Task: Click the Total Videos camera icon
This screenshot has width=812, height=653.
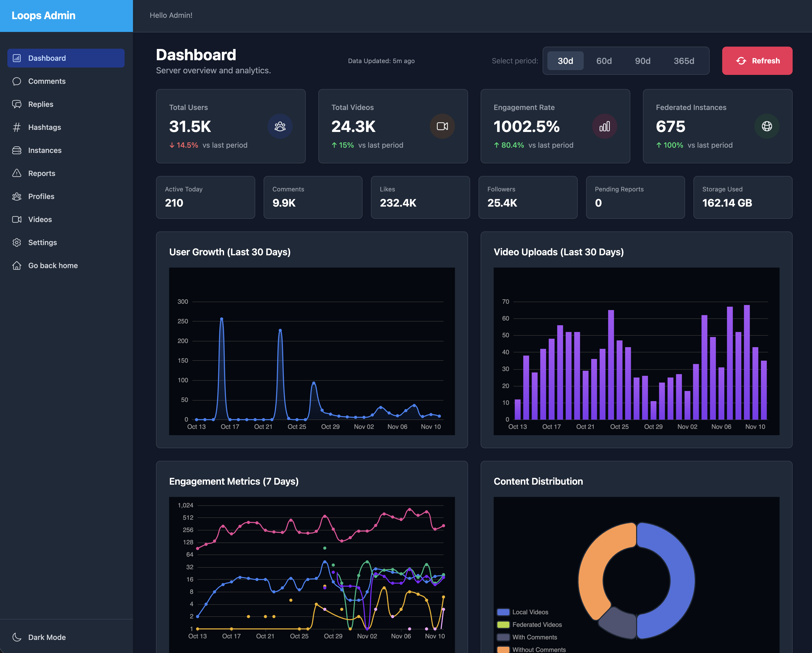Action: click(442, 126)
